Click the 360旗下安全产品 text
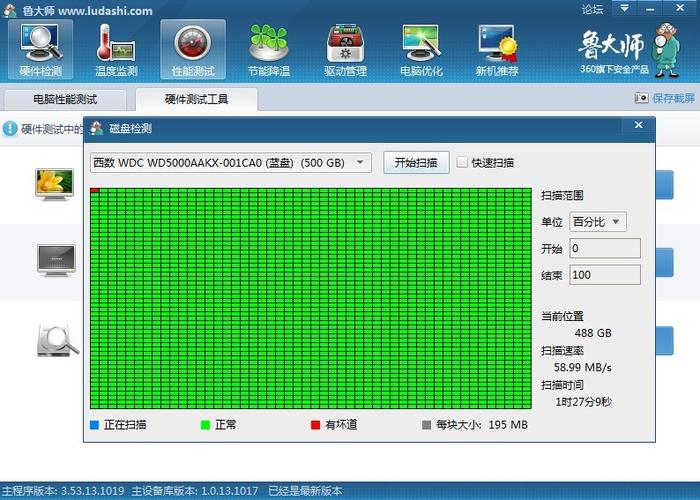The image size is (700, 500). [x=614, y=69]
